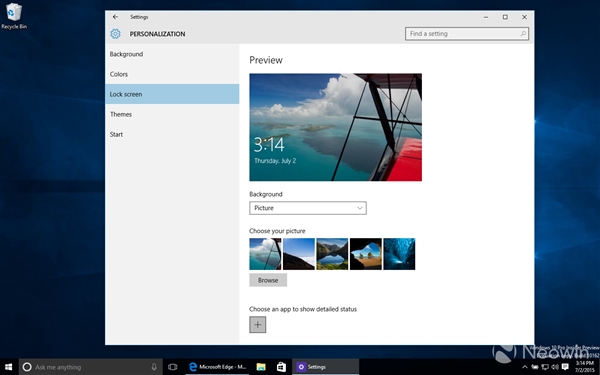Image resolution: width=600 pixels, height=375 pixels.
Task: Open the Background page in the sidebar
Action: point(172,54)
